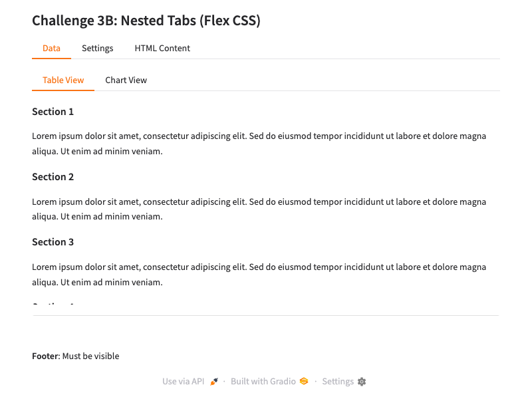532x399 pixels.
Task: Open the footer Settings link text
Action: pos(338,382)
